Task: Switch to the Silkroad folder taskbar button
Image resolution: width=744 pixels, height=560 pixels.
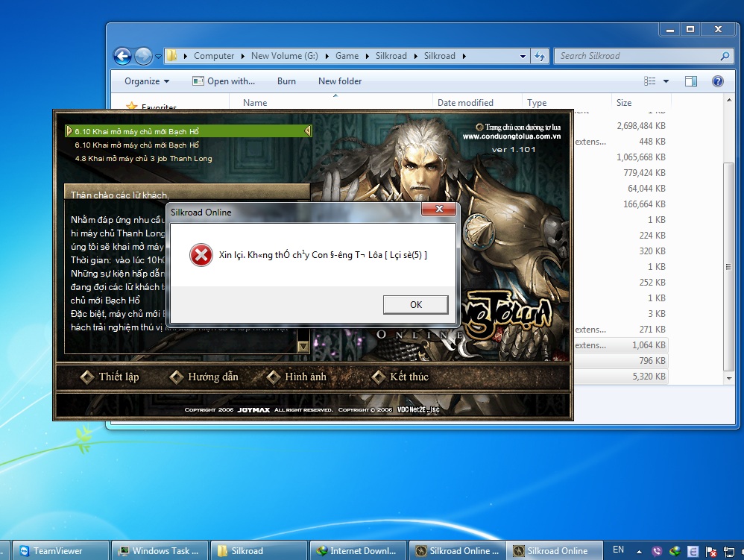Action: (x=259, y=550)
